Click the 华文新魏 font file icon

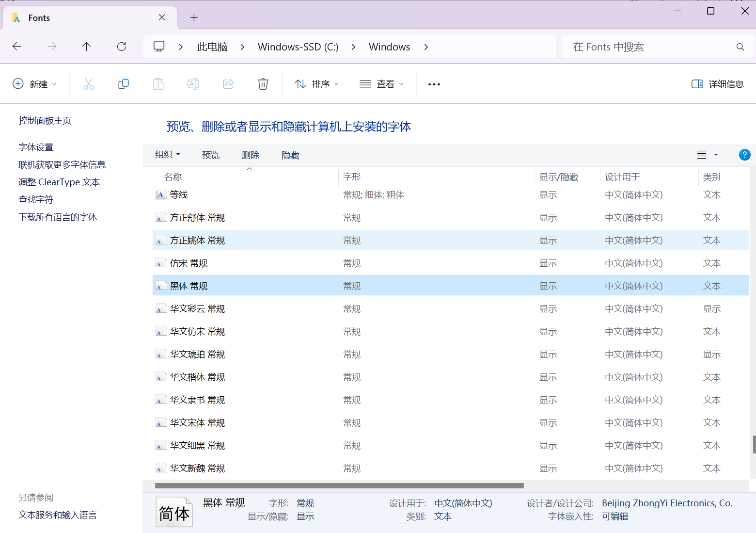point(161,468)
